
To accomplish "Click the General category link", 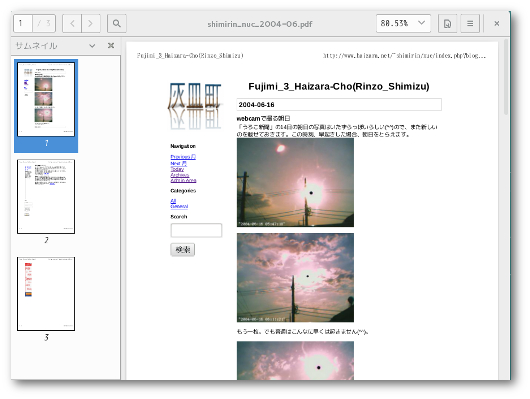I will [x=179, y=206].
